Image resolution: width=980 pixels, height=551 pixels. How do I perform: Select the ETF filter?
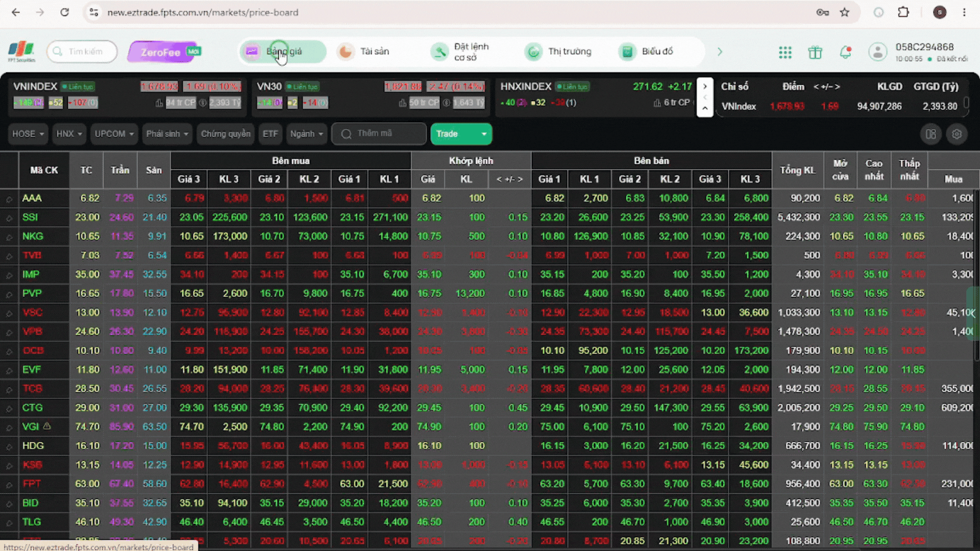pyautogui.click(x=271, y=134)
